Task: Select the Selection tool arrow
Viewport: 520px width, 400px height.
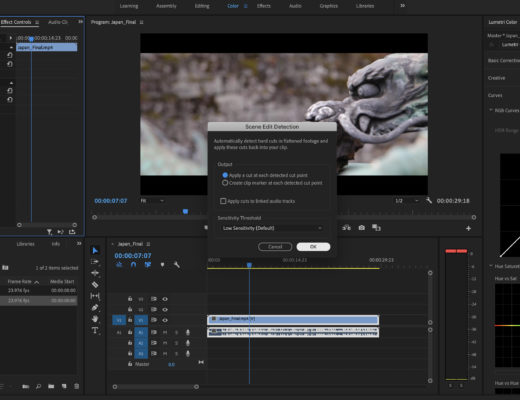Action: (x=95, y=250)
